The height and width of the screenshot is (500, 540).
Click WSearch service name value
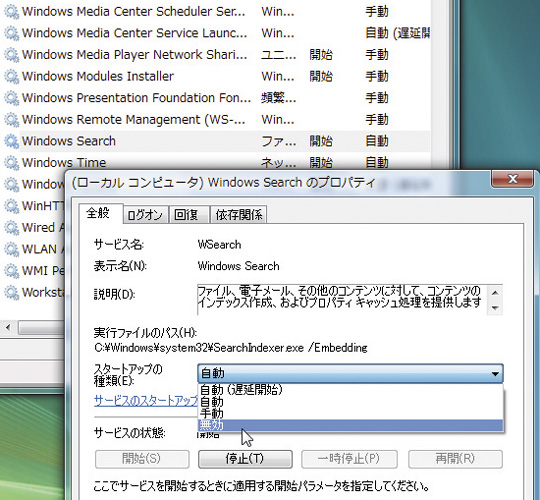pyautogui.click(x=219, y=244)
